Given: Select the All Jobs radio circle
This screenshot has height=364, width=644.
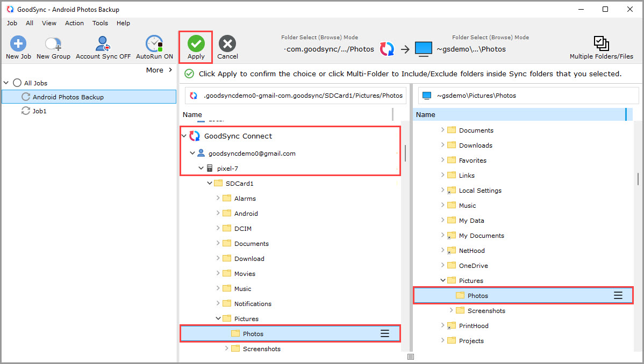Looking at the screenshot, I should point(17,83).
